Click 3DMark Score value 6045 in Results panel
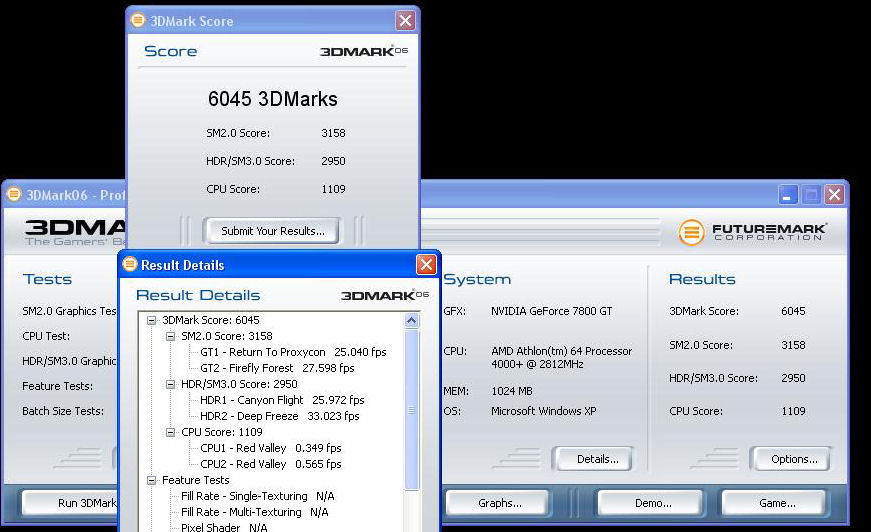The width and height of the screenshot is (871, 532). point(793,312)
